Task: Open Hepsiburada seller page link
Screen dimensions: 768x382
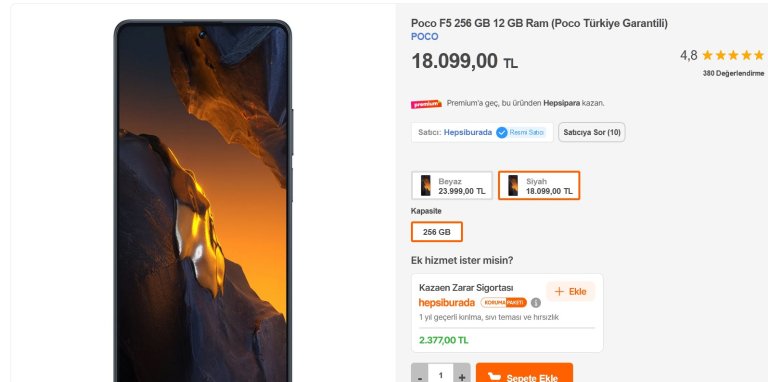Action: (468, 132)
